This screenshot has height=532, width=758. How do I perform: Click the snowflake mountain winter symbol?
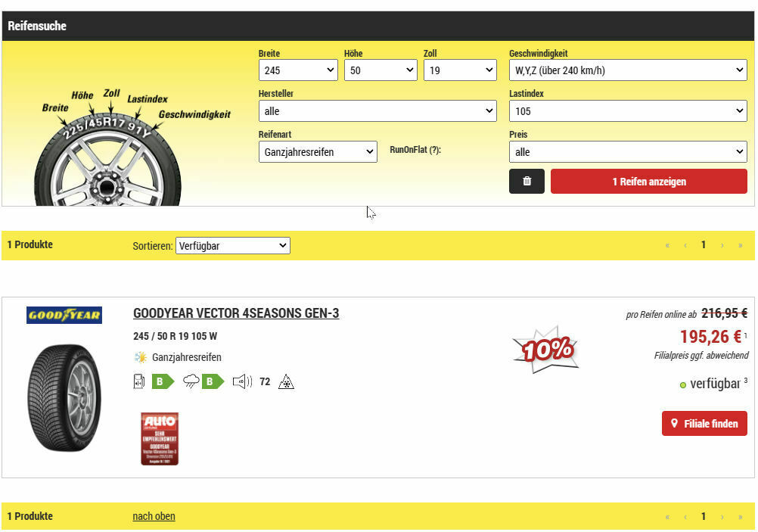287,381
